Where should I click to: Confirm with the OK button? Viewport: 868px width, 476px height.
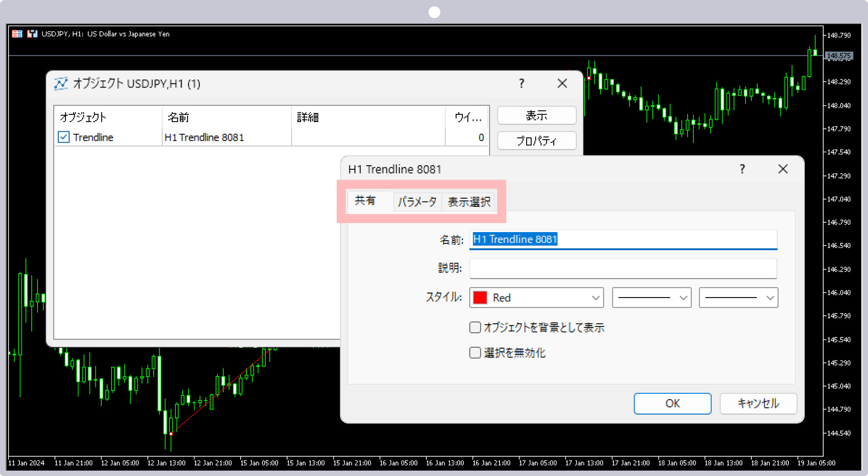(672, 403)
